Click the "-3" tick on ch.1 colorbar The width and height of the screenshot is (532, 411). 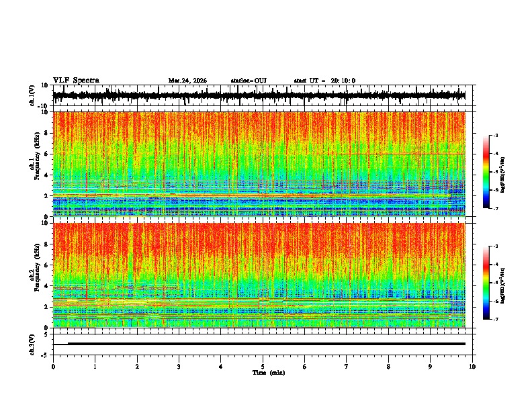496,135
